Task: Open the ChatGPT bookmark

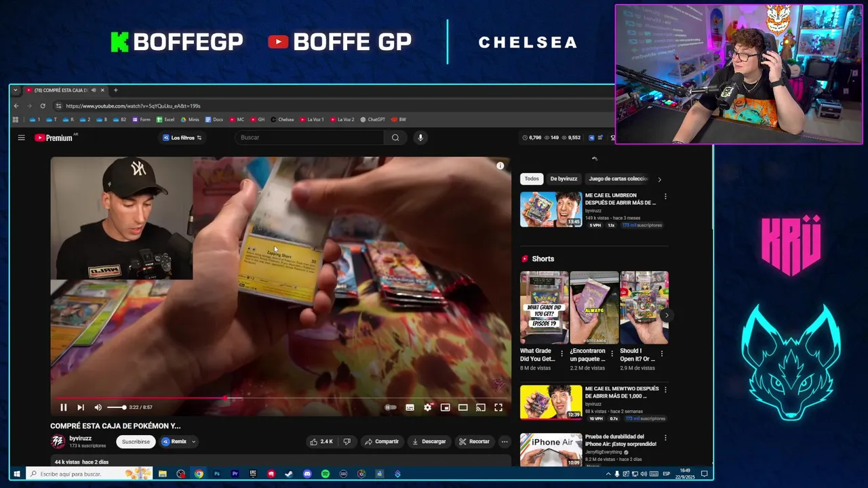Action: 372,119
